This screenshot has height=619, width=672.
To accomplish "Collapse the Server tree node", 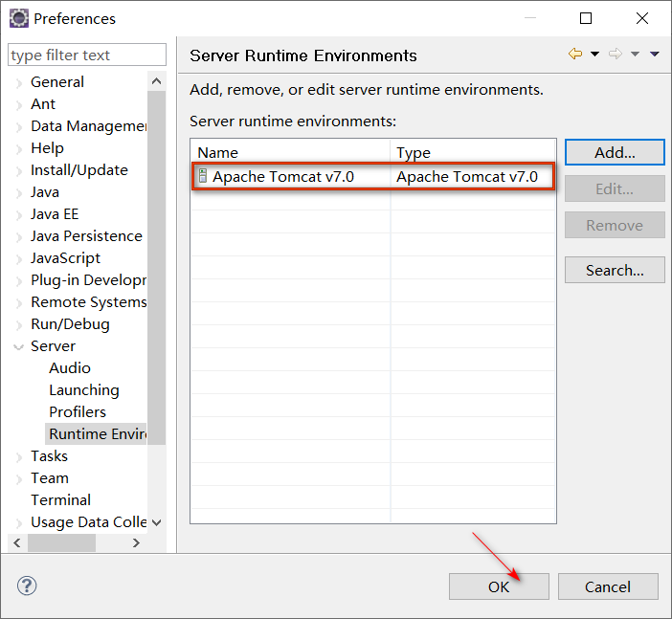I will tap(18, 346).
